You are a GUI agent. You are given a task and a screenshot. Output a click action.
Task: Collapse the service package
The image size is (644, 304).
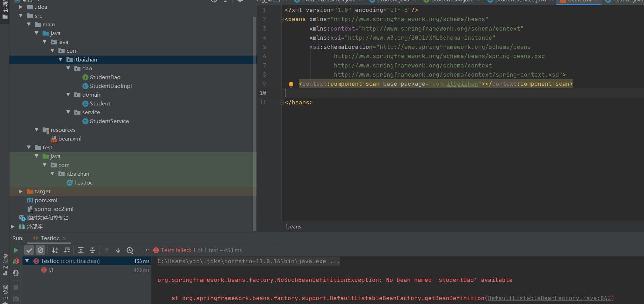coord(68,112)
